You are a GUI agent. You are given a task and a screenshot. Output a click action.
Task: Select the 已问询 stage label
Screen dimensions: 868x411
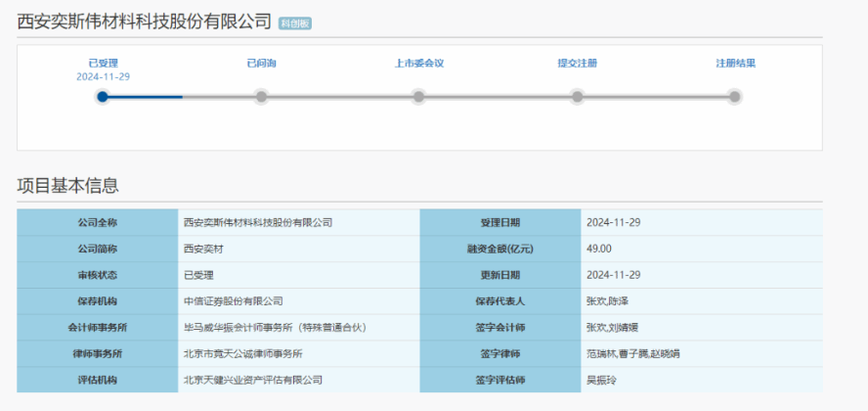(261, 64)
